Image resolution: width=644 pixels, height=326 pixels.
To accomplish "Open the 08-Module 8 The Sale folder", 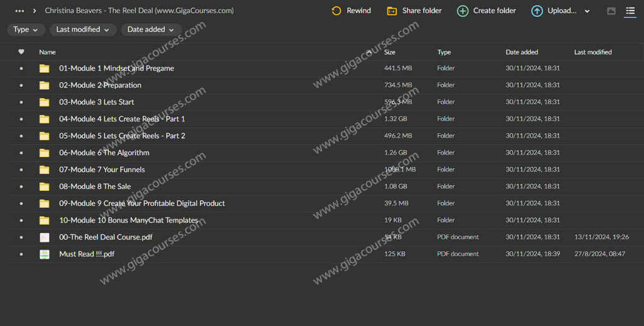I will [x=96, y=187].
